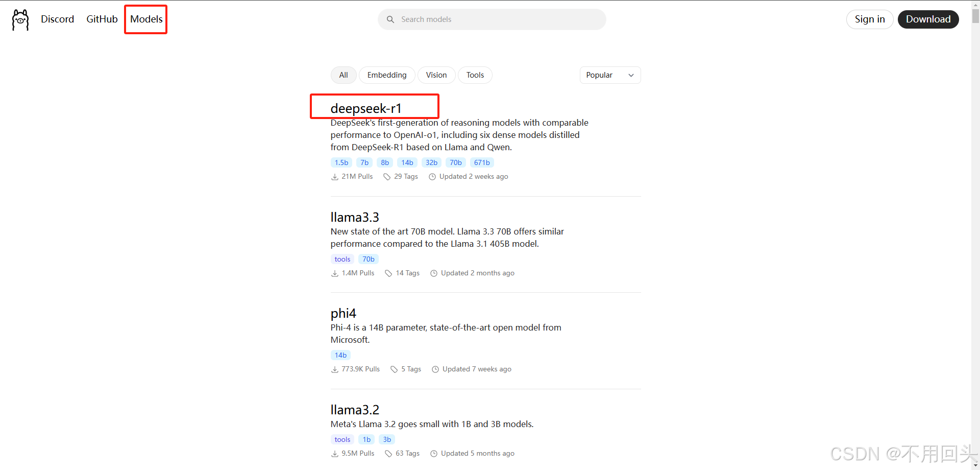This screenshot has width=980, height=470.
Task: Click the scrollbar down arrow
Action: pyautogui.click(x=975, y=465)
